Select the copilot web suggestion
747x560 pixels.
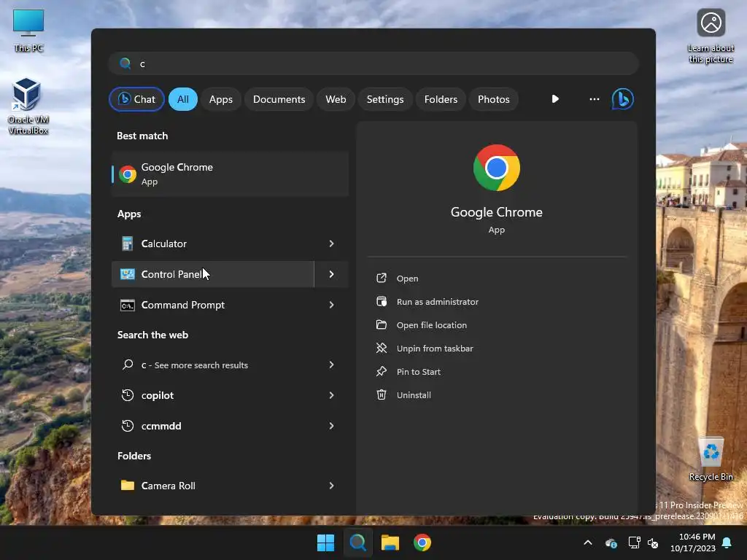tap(212, 395)
